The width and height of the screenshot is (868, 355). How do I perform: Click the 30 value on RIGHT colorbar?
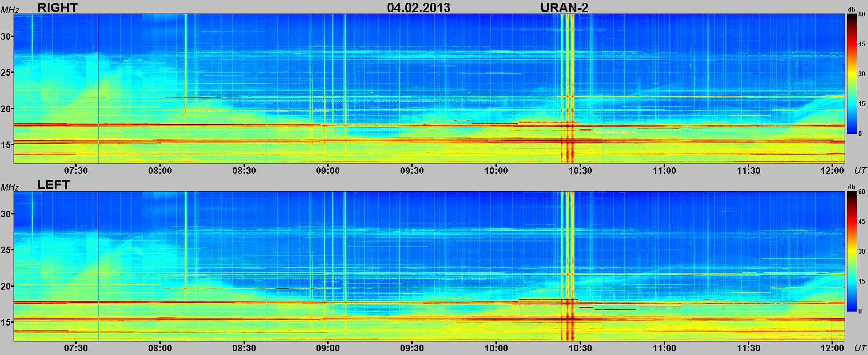click(861, 74)
